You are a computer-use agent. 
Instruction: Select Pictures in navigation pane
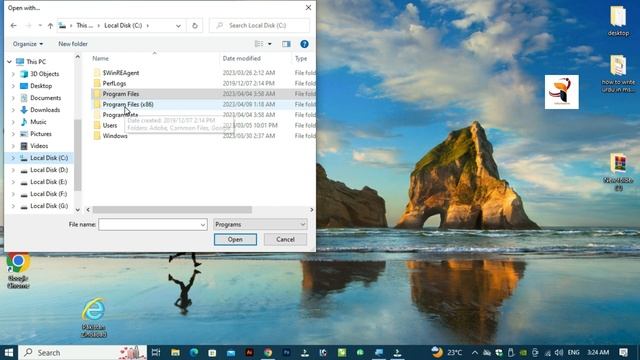(40, 134)
